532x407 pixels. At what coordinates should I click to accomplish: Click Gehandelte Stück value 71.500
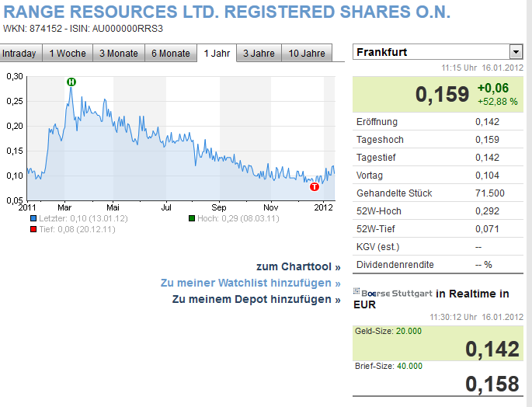(x=490, y=193)
